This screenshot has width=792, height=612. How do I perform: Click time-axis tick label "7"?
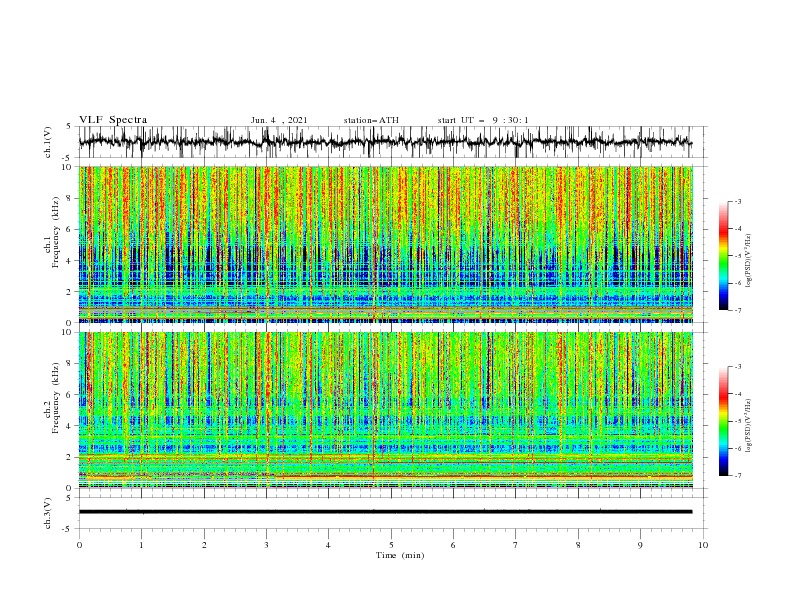click(x=516, y=545)
